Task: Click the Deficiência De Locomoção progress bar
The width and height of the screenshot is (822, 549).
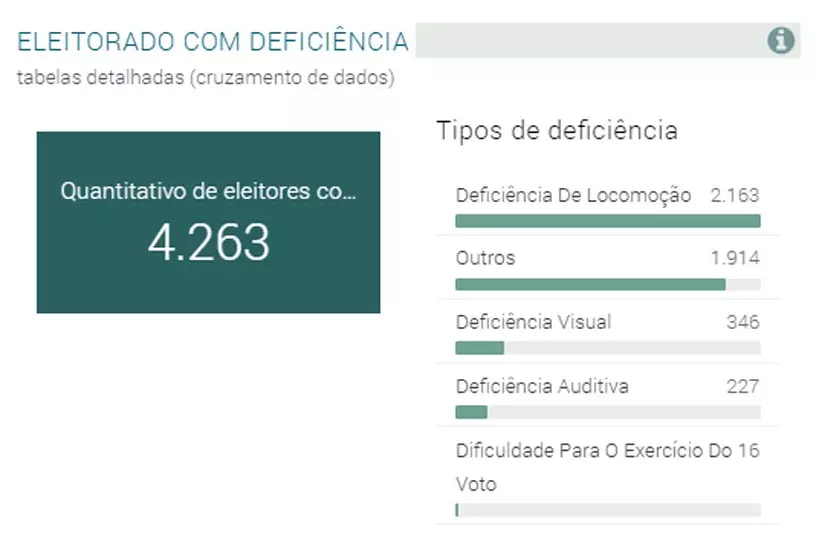Action: [607, 221]
